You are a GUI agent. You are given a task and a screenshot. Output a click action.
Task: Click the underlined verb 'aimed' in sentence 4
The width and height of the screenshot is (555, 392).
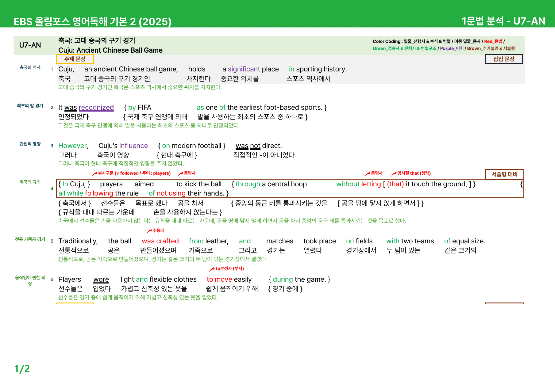click(x=144, y=184)
